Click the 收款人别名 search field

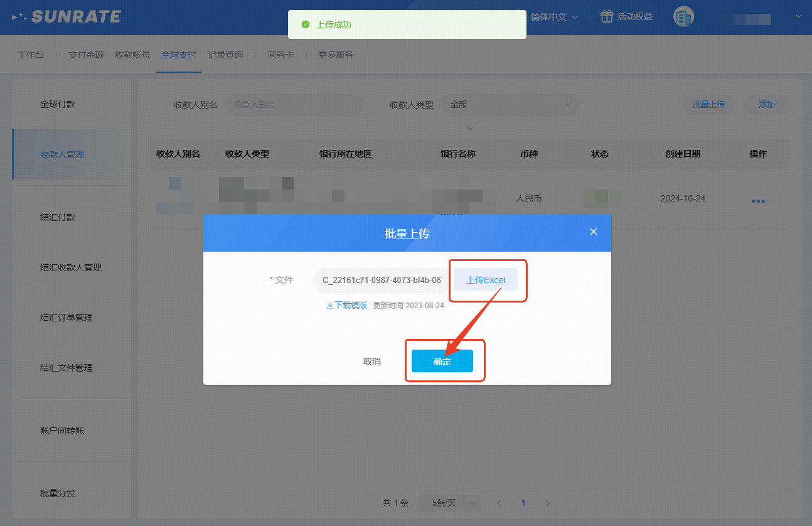pos(294,105)
